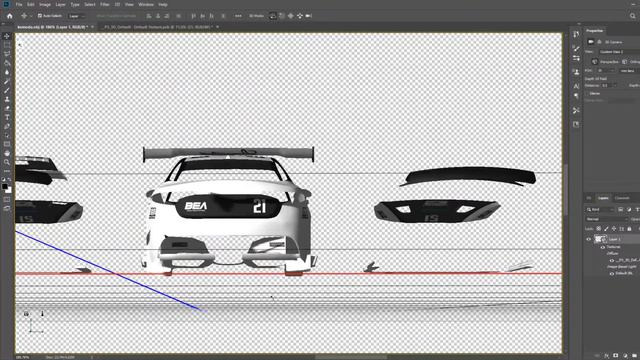
Task: Click the first align-edges icon in options bar
Action: tap(149, 16)
